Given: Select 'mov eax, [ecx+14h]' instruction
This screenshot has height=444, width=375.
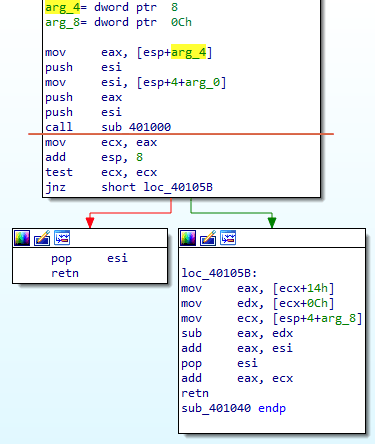Looking at the screenshot, I should click(x=257, y=288).
